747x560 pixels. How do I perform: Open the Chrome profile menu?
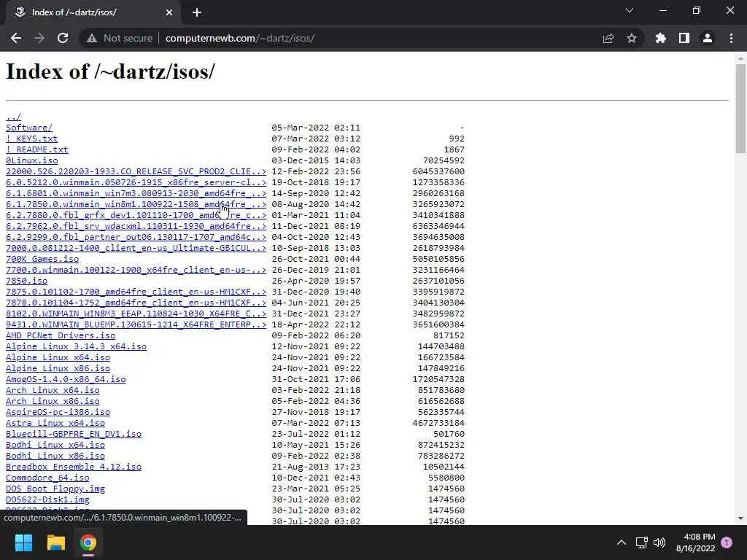coord(708,38)
